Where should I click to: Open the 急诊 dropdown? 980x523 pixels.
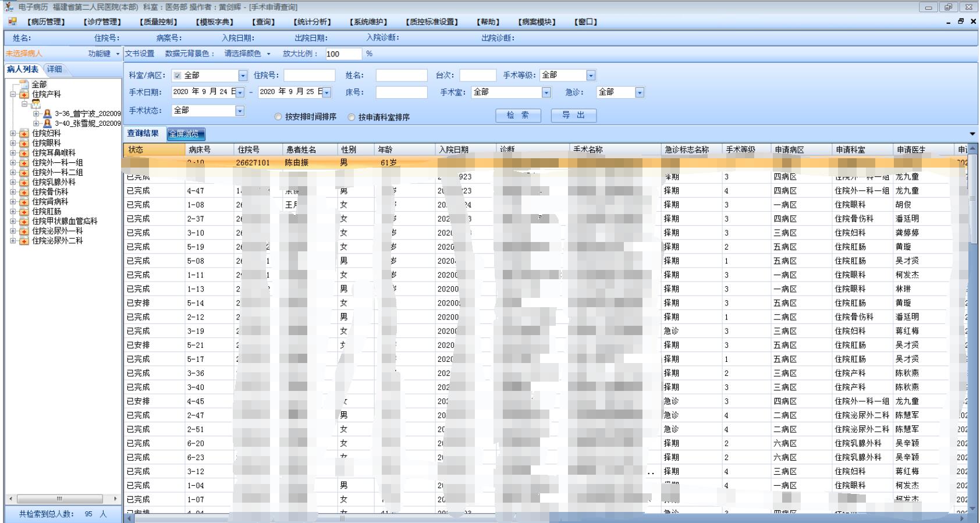(x=640, y=92)
